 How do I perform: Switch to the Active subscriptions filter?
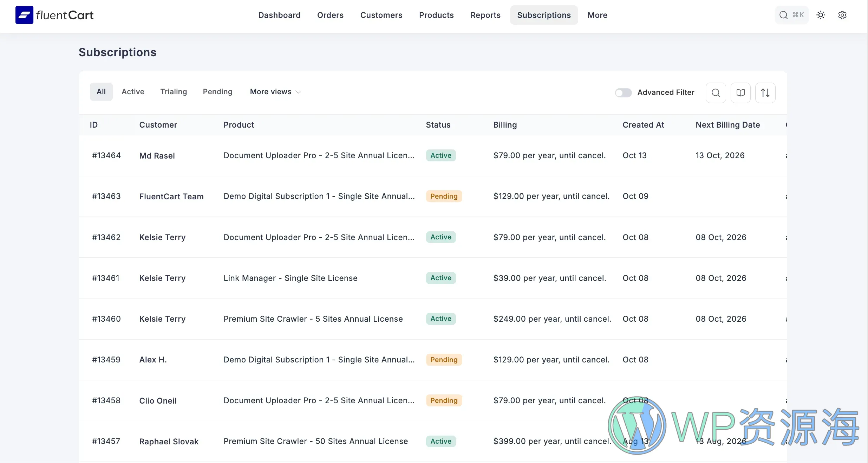point(133,91)
